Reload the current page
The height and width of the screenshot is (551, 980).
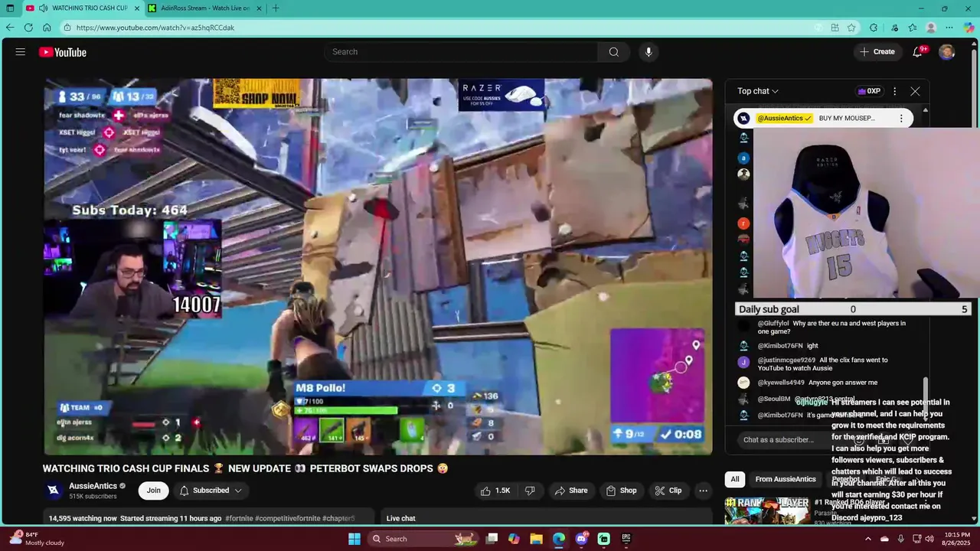click(x=28, y=28)
